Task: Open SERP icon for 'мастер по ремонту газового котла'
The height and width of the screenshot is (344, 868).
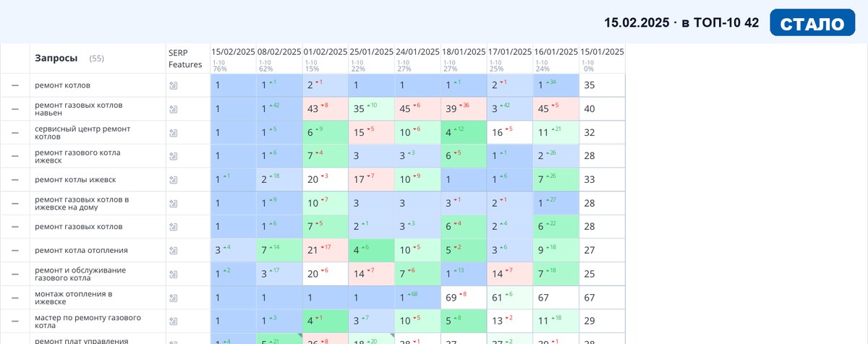Action: [173, 322]
